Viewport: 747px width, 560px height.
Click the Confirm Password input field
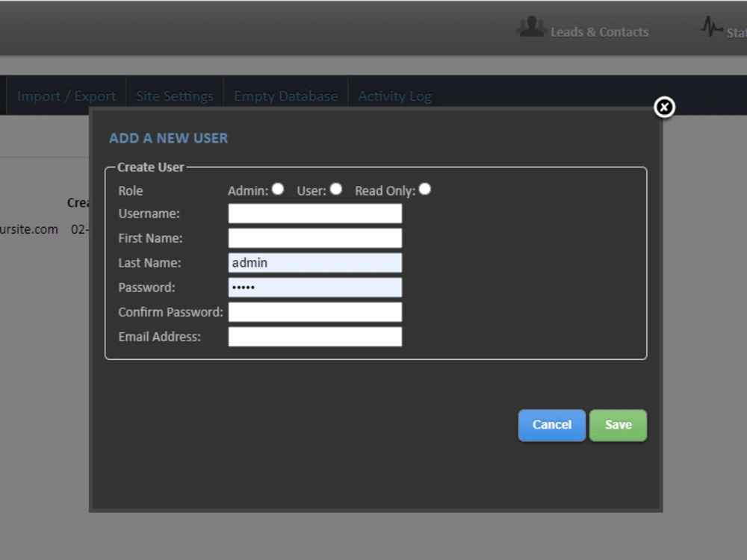315,312
